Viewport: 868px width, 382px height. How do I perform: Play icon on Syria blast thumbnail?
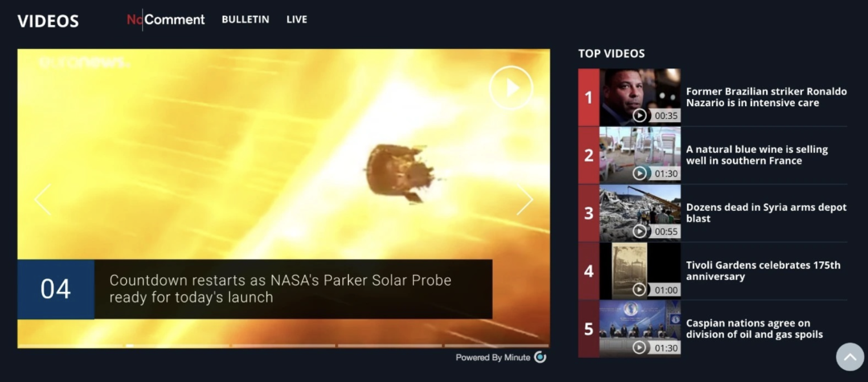click(x=640, y=232)
